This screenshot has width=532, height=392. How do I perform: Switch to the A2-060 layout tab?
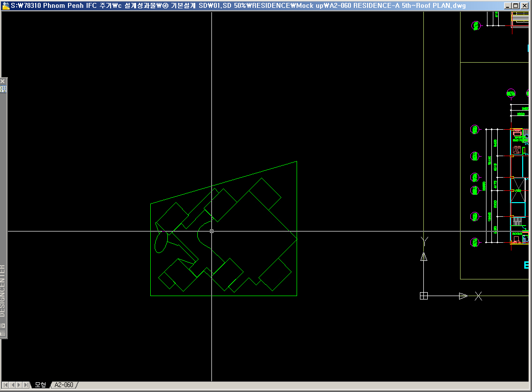tap(64, 385)
